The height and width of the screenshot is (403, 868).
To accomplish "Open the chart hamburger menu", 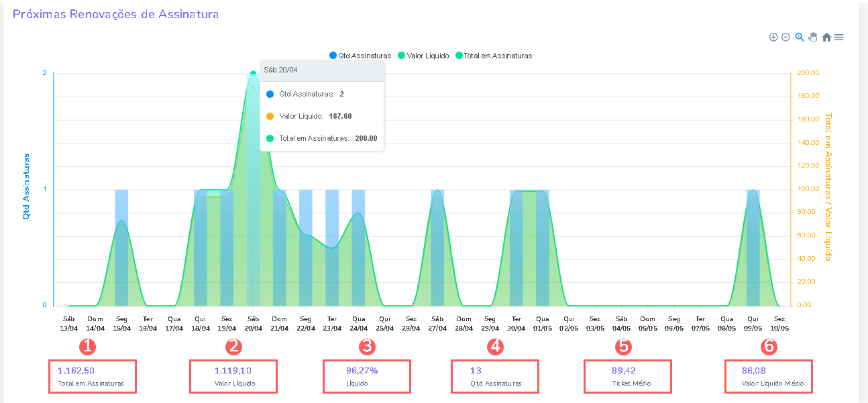I will [x=839, y=38].
